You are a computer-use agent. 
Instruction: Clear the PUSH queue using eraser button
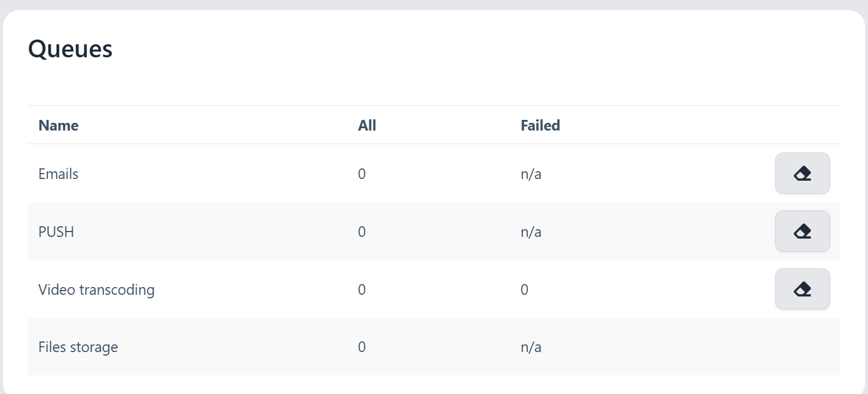pyautogui.click(x=802, y=232)
